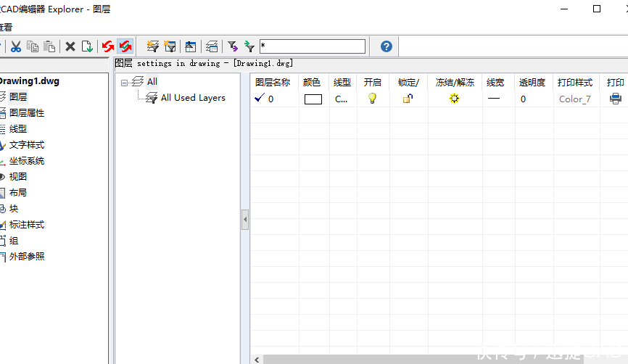Viewport: 628px width, 364px height.
Task: Toggle the light bulb on/off for layer 0
Action: [x=372, y=98]
